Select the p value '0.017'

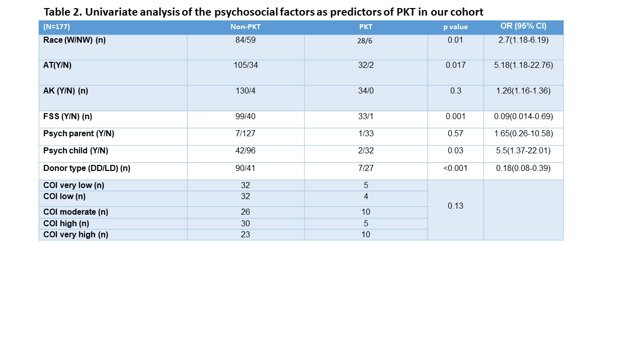455,65
